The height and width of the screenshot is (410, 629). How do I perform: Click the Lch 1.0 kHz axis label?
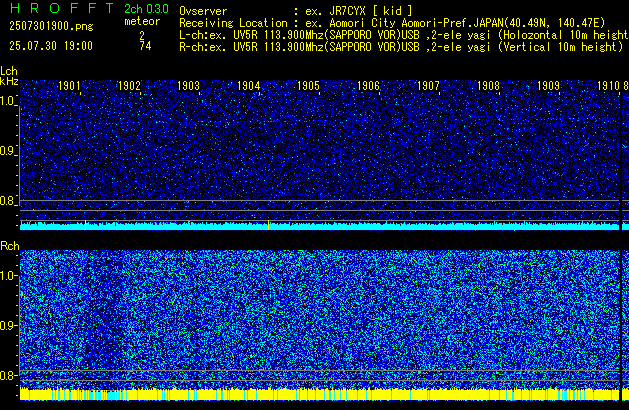(x=8, y=101)
